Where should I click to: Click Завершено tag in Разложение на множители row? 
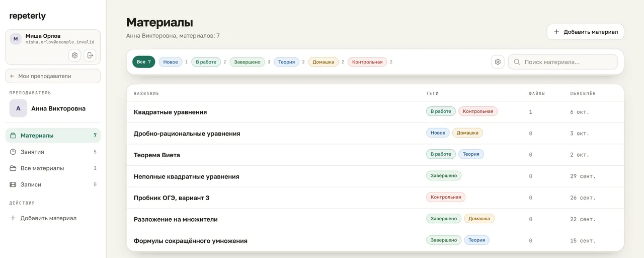pyautogui.click(x=444, y=219)
